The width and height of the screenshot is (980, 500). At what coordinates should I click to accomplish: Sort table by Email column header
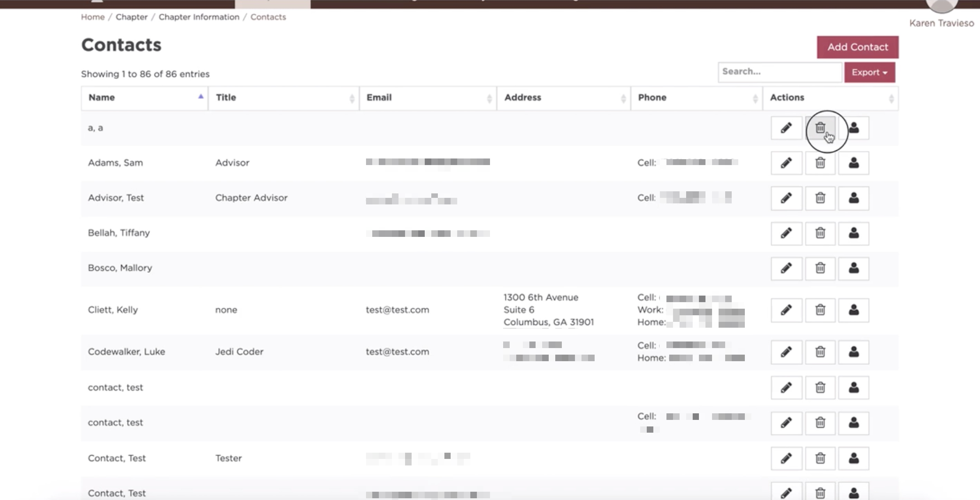tap(428, 98)
